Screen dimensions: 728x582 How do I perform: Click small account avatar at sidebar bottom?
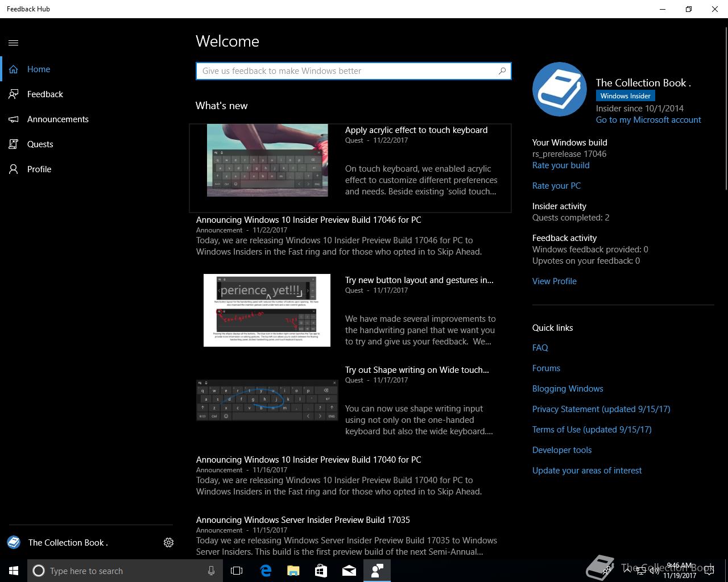(x=14, y=542)
